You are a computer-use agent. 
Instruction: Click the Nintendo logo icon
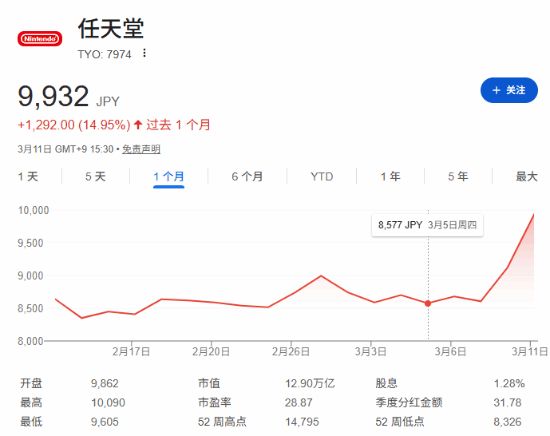pos(40,39)
